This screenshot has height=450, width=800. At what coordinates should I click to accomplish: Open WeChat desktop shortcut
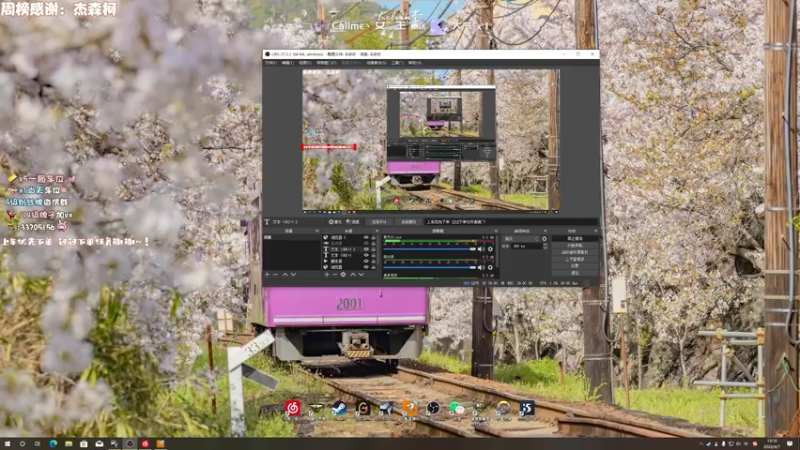457,408
